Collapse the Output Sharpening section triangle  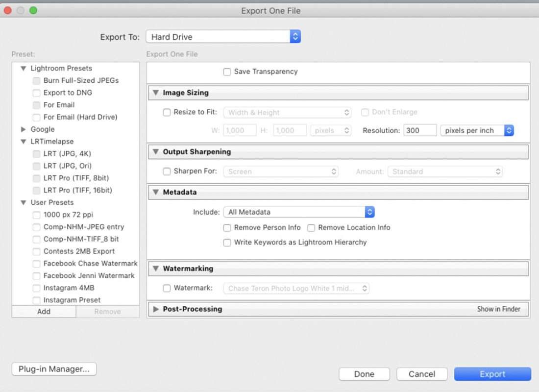[x=155, y=152]
